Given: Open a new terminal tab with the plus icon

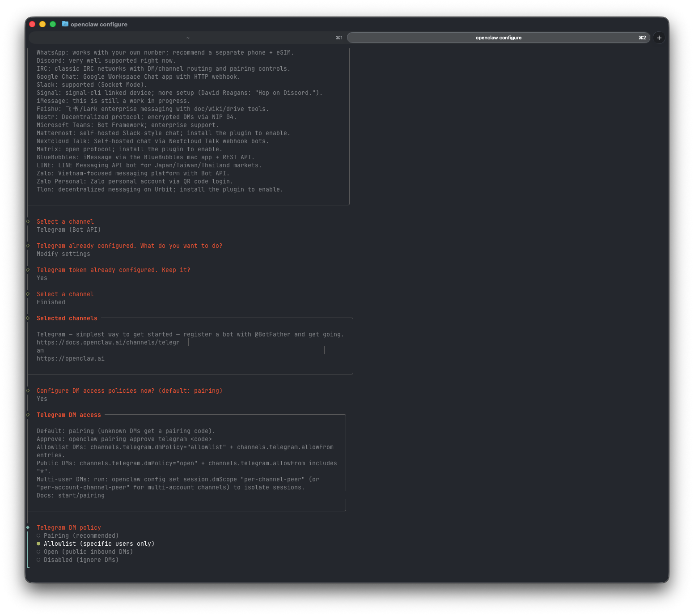Looking at the screenshot, I should coord(659,38).
